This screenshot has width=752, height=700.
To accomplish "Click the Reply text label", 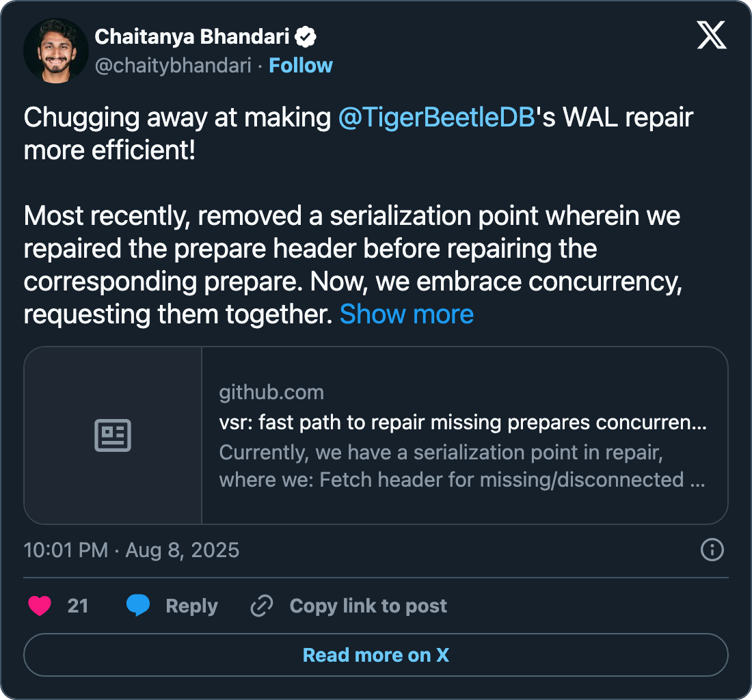I will [x=191, y=606].
